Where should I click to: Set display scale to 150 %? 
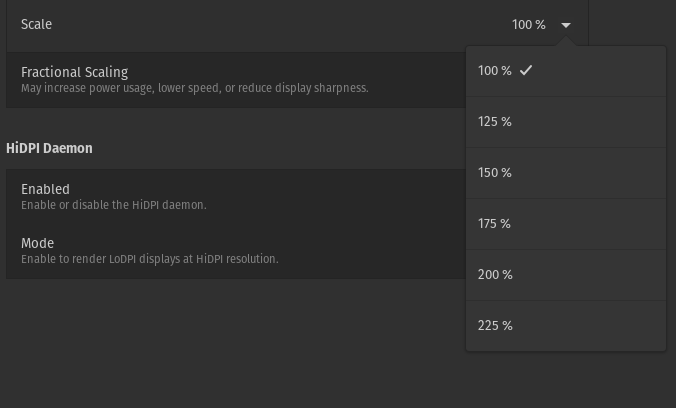(x=495, y=173)
